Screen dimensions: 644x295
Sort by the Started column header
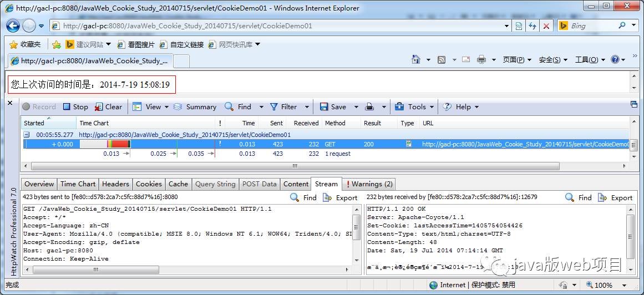click(48, 123)
